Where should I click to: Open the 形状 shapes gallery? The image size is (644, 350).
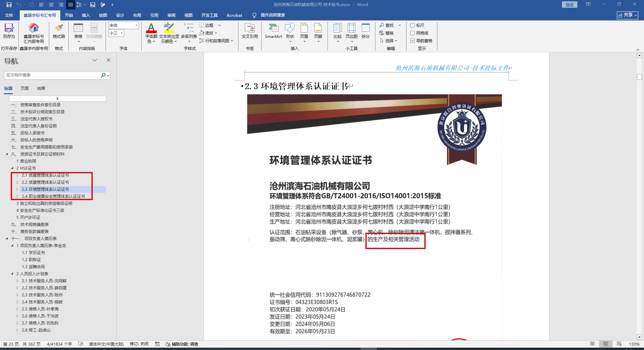pos(290,33)
